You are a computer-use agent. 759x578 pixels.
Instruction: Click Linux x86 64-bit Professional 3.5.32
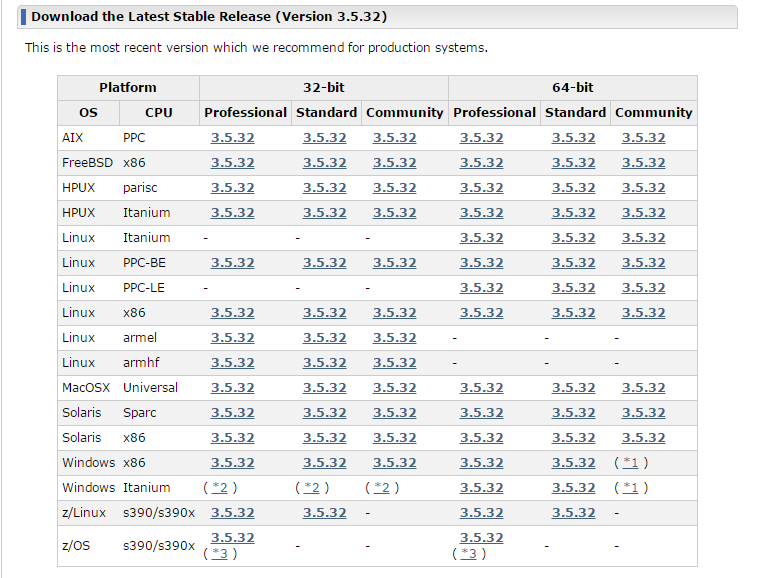click(481, 313)
